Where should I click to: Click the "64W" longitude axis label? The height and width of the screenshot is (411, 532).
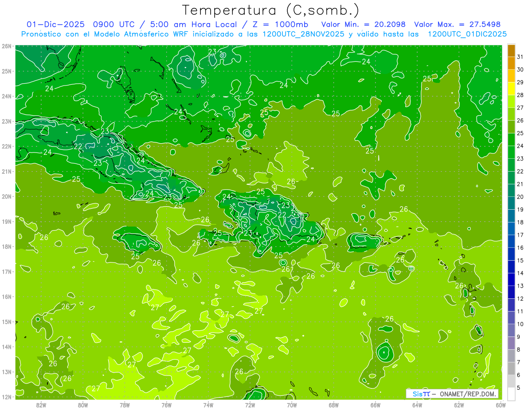[417, 405]
